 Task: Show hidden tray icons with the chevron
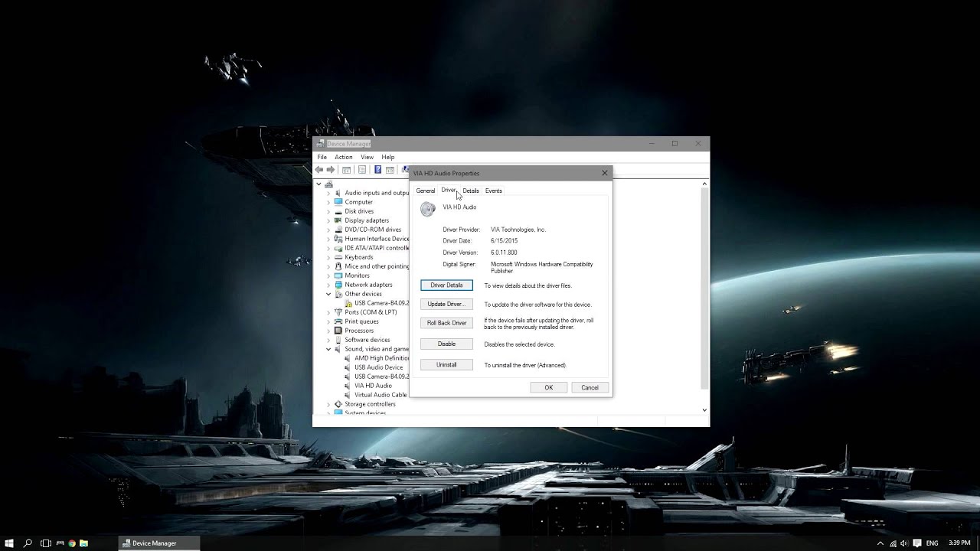880,543
